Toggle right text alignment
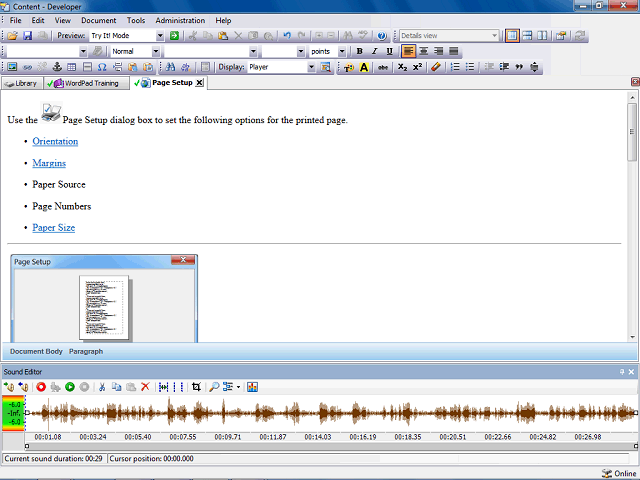Screen dimensions: 640x480 coord(438,51)
